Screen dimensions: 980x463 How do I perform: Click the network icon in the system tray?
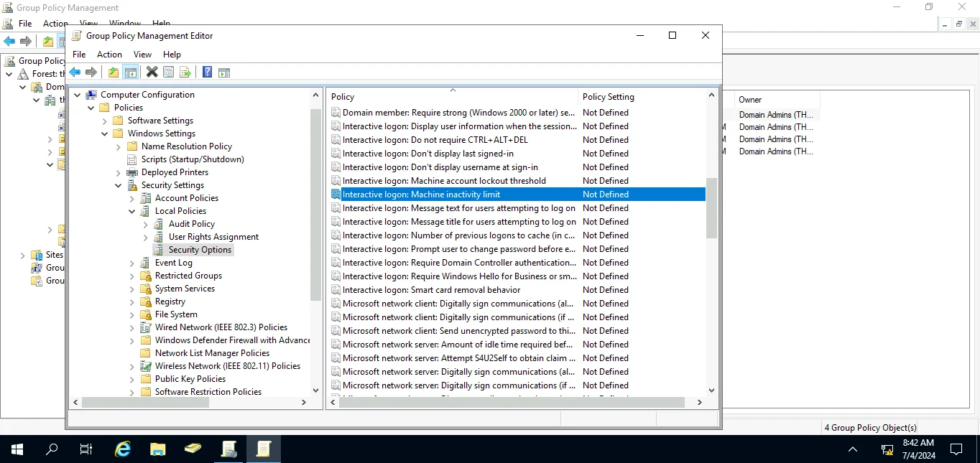[887, 450]
